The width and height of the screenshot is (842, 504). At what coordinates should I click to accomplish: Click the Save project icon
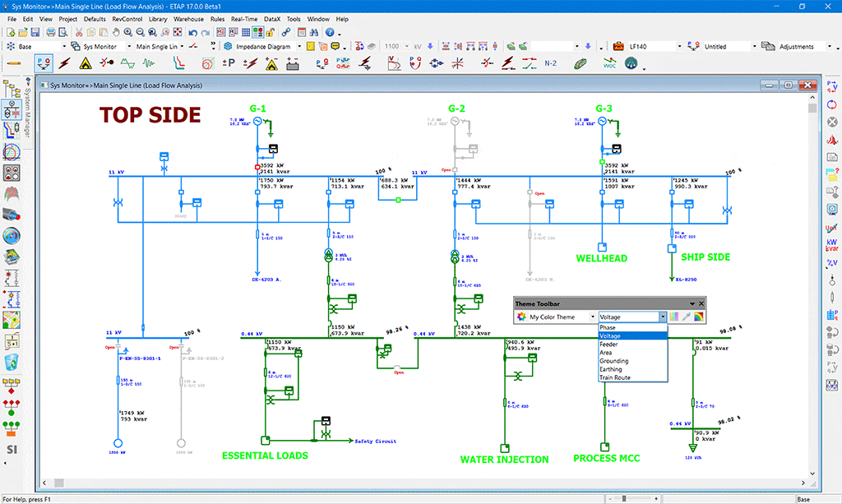[36, 32]
